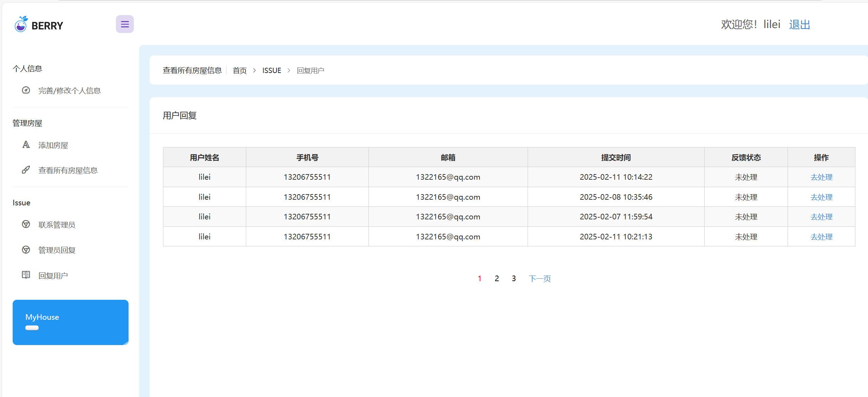Toggle the hamburger sidebar menu button
This screenshot has width=868, height=397.
pyautogui.click(x=125, y=24)
